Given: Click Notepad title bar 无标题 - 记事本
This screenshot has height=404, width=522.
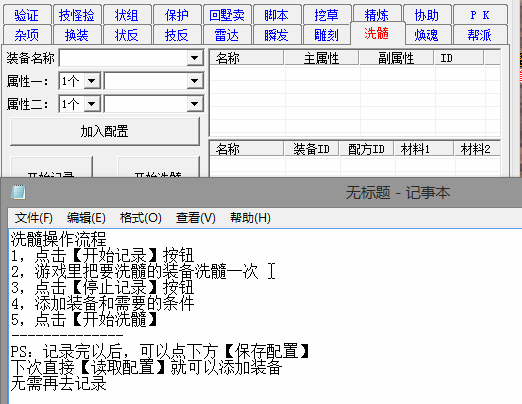Looking at the screenshot, I should point(398,193).
